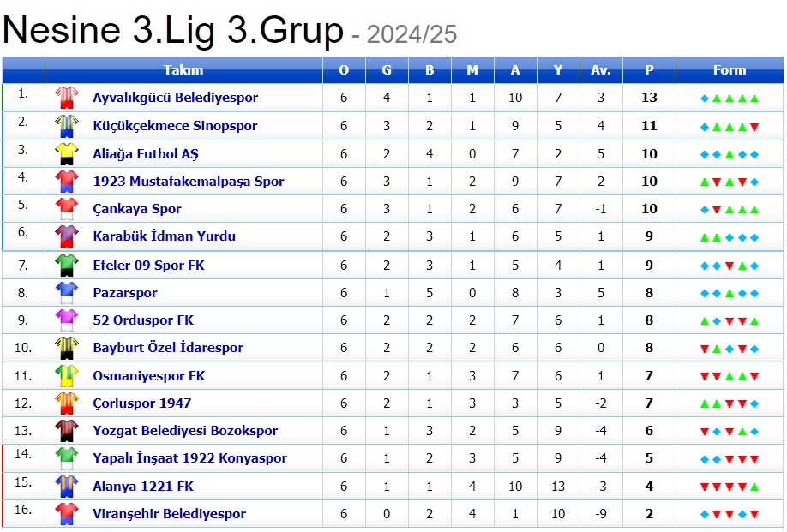Open Çorluspor 1947 team link

click(141, 403)
